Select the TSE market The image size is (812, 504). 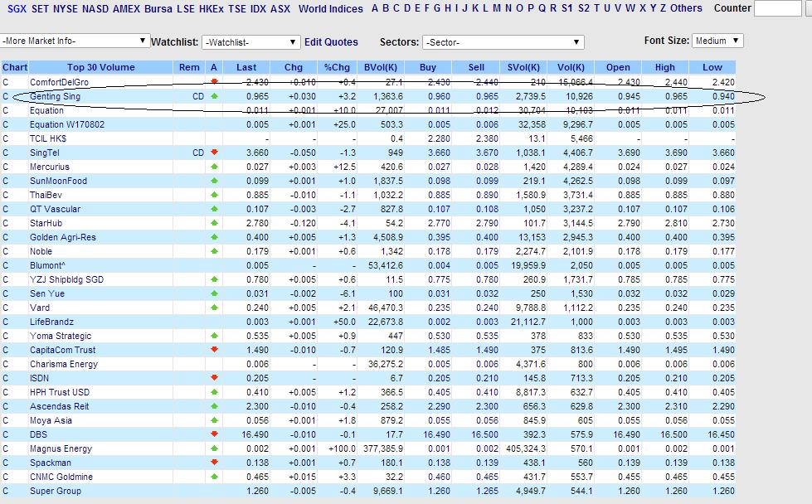(237, 9)
